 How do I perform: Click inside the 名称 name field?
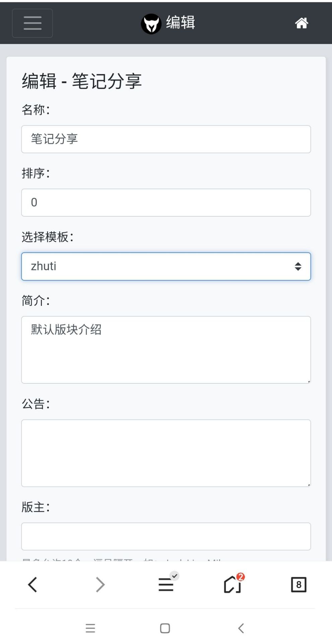[166, 139]
